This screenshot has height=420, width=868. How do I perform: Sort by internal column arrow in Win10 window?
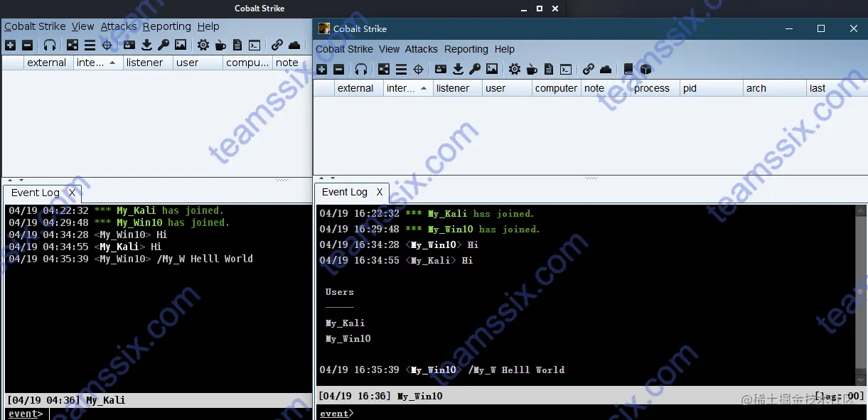pos(424,88)
